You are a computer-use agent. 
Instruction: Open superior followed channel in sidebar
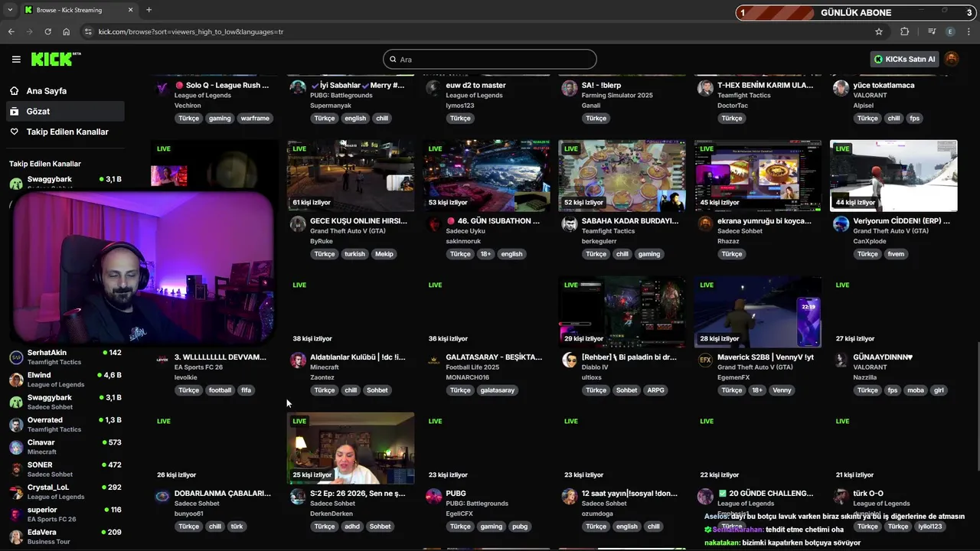tap(65, 514)
